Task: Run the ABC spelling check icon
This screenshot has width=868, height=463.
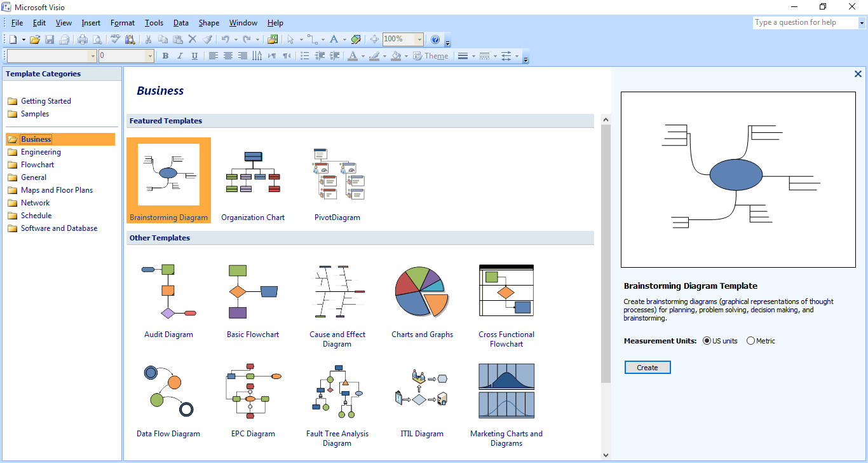Action: (x=115, y=39)
